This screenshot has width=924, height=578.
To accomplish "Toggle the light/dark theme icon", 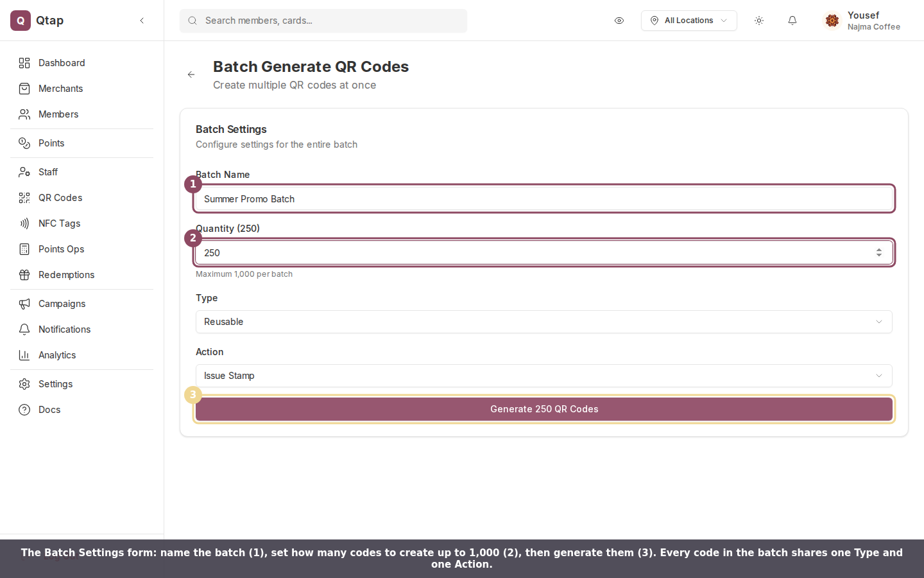I will (x=759, y=21).
